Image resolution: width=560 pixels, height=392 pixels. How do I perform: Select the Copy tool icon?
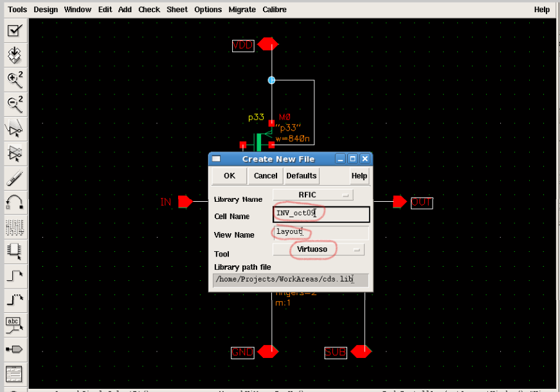coord(15,154)
